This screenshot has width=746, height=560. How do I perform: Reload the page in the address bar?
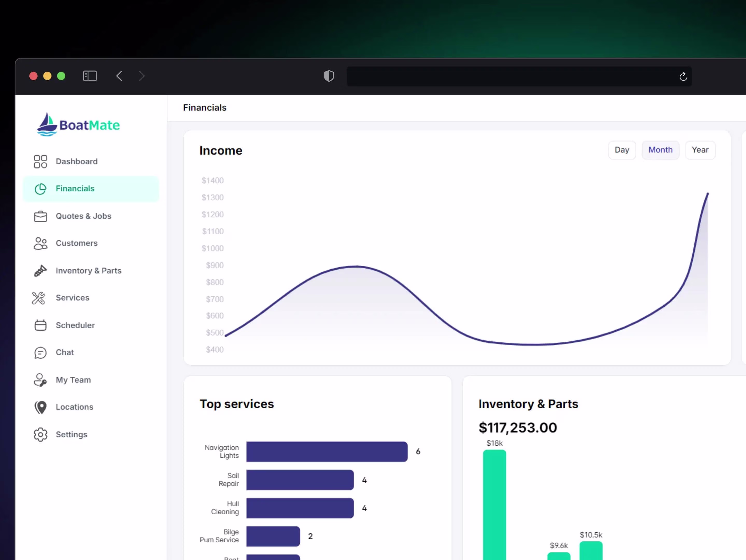pos(683,76)
